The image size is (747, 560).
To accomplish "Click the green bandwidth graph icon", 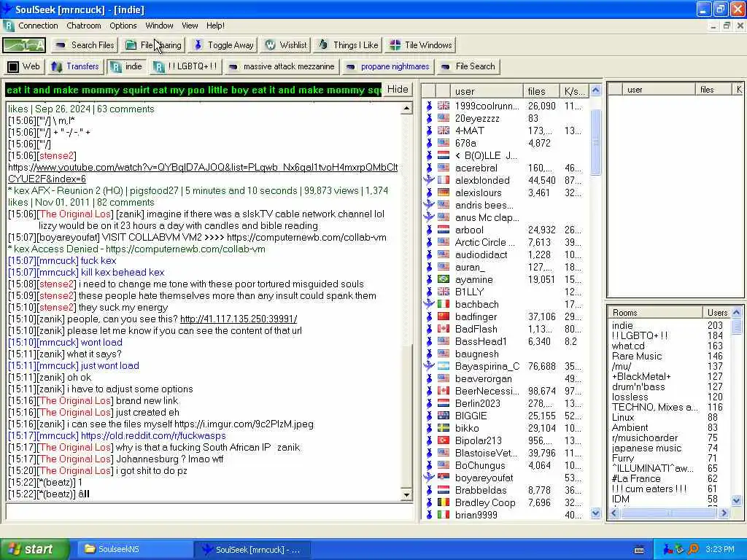I will (24, 45).
